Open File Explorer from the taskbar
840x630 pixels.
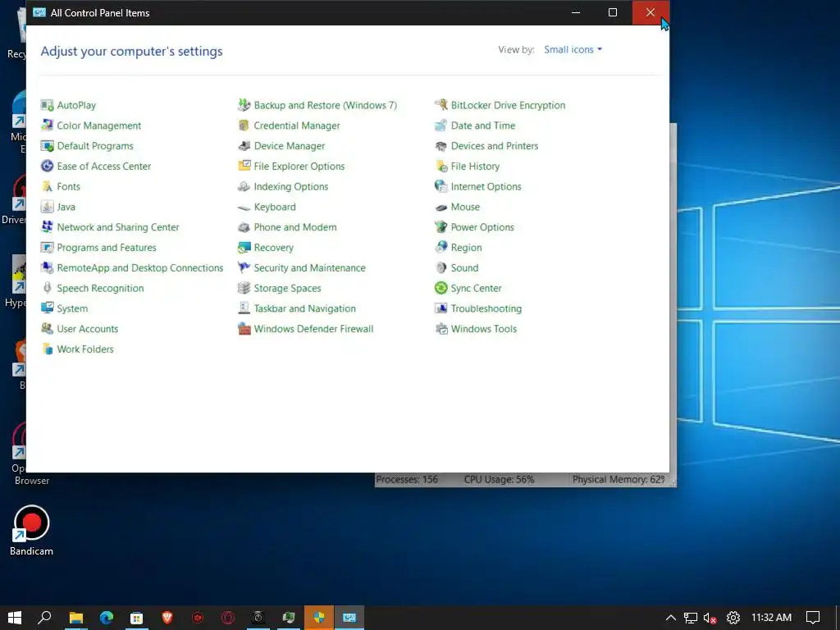coord(75,618)
